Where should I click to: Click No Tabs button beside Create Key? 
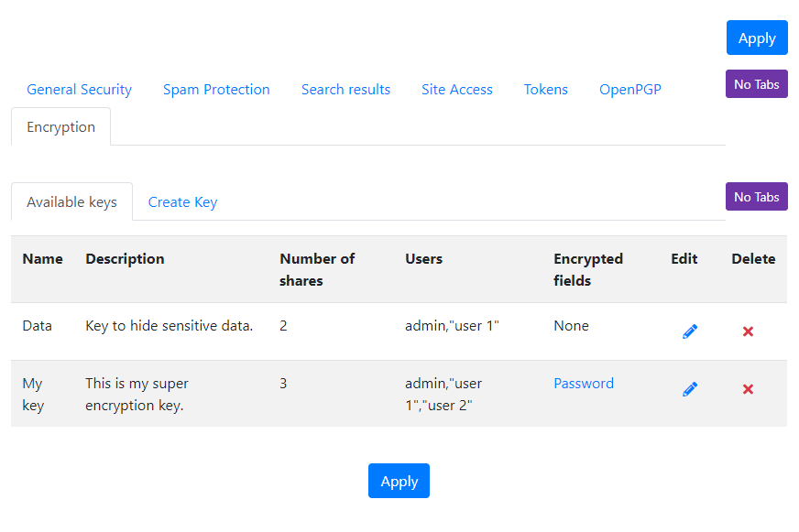(x=756, y=197)
